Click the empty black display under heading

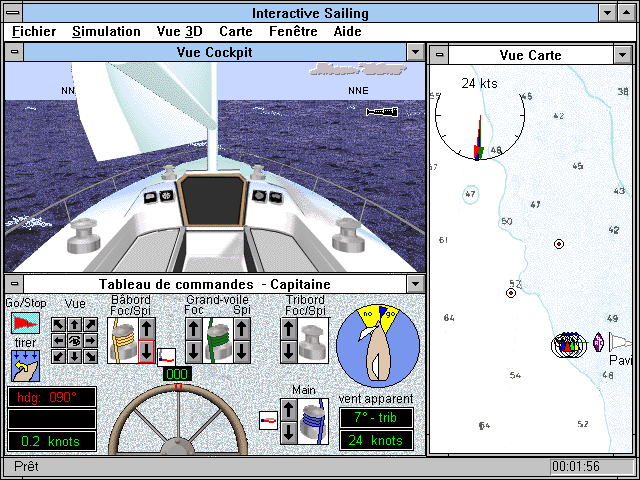click(52, 419)
